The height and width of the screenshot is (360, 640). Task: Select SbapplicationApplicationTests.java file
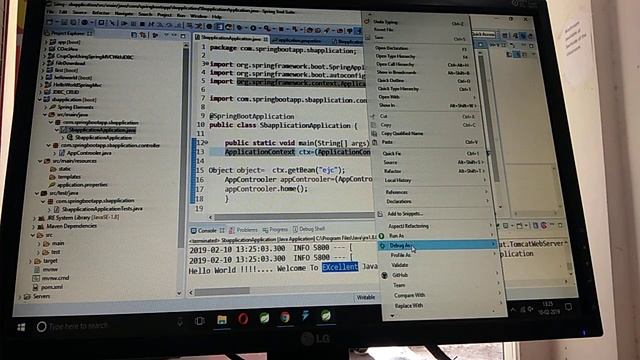pos(102,209)
